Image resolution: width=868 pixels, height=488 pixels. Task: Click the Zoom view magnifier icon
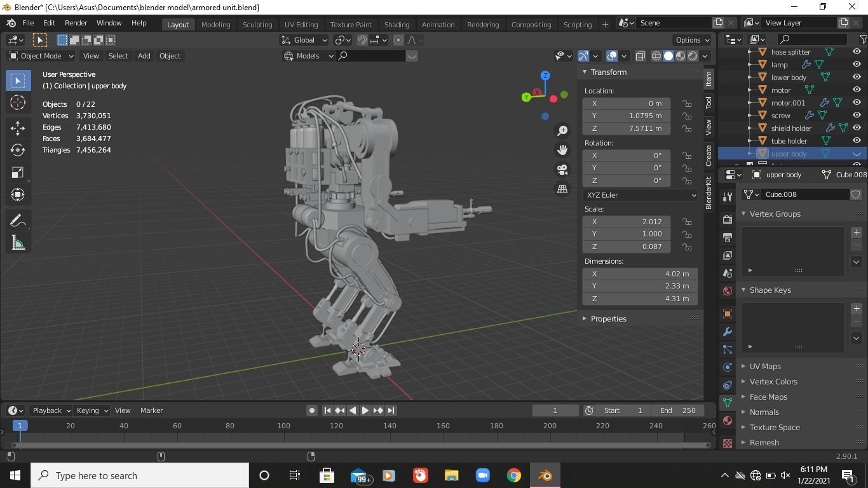[x=562, y=130]
